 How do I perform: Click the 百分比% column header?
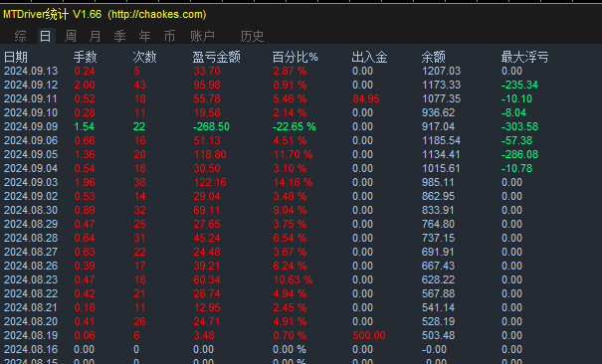[x=296, y=57]
